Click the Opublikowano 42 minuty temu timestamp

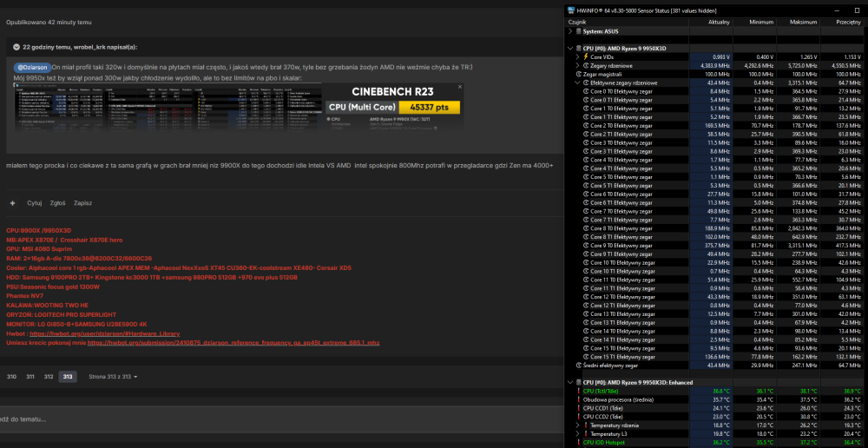pos(49,23)
